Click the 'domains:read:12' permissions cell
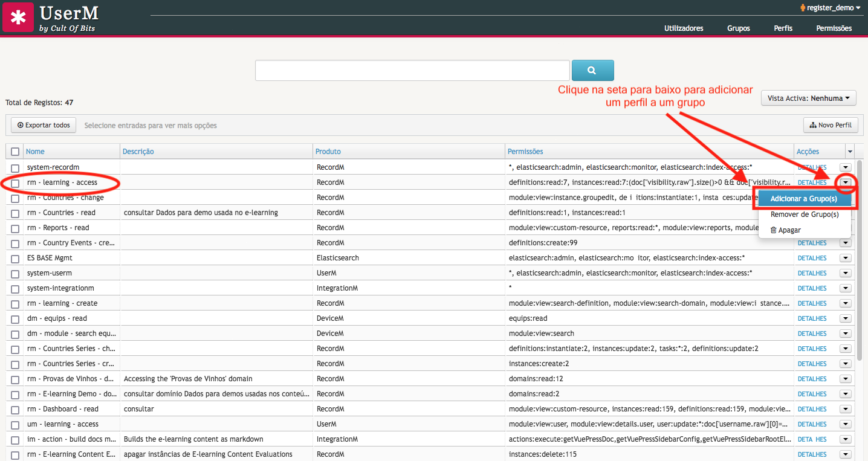Screen dimensions: 868x461 click(x=536, y=379)
